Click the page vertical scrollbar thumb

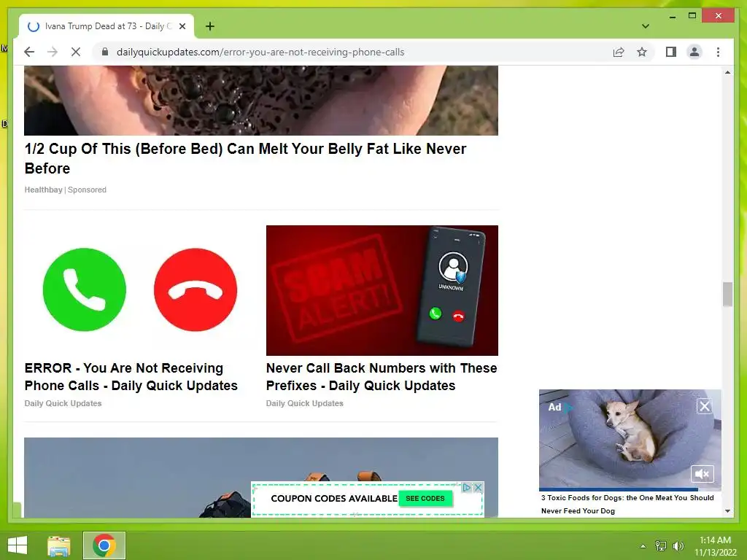[x=727, y=295]
